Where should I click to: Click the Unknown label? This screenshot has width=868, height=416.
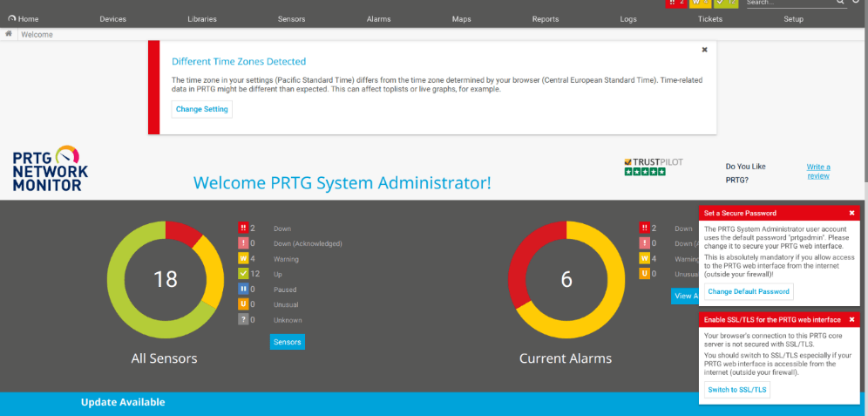(x=288, y=320)
